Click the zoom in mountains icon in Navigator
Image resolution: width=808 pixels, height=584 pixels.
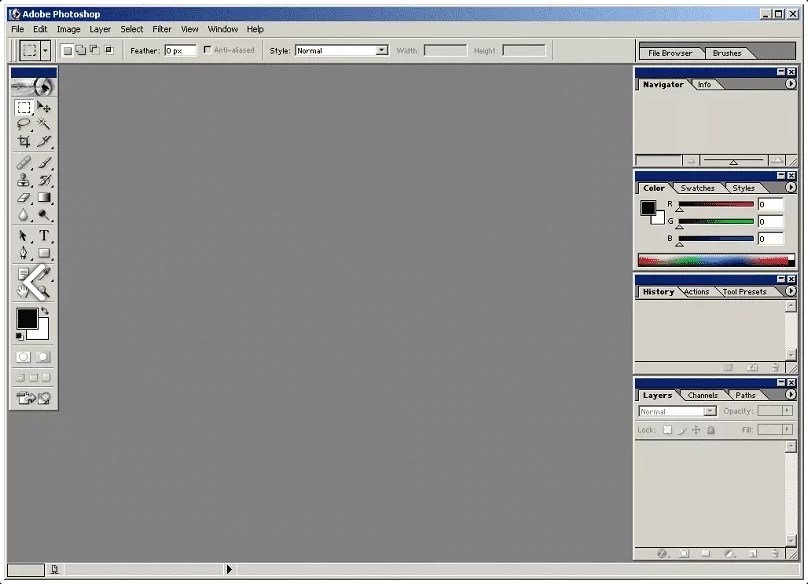tap(777, 161)
